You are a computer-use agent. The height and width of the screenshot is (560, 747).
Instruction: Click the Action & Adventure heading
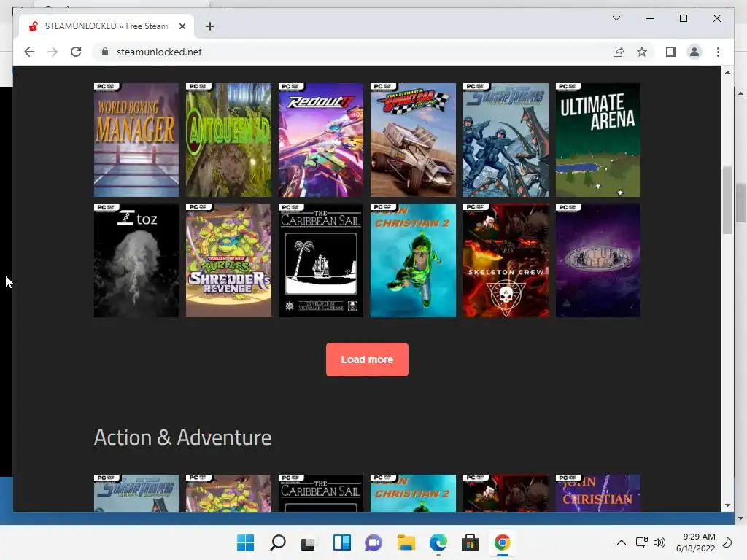(182, 437)
